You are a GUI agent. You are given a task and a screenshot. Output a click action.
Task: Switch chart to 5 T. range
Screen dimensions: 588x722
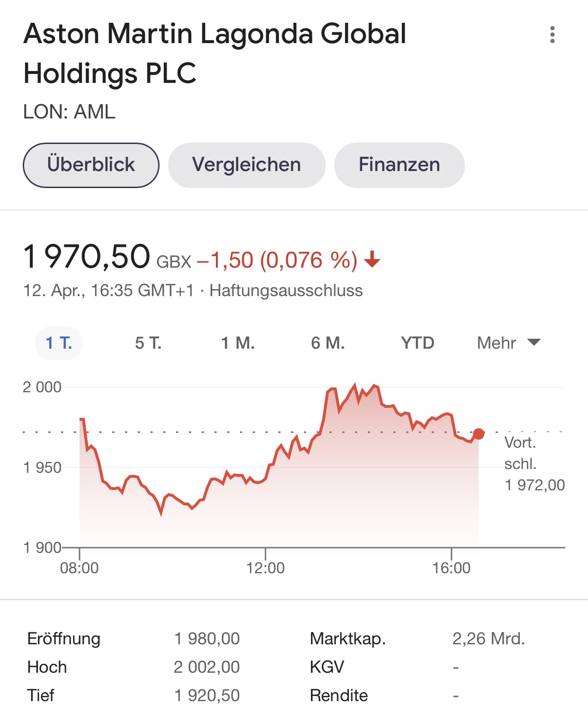point(148,343)
